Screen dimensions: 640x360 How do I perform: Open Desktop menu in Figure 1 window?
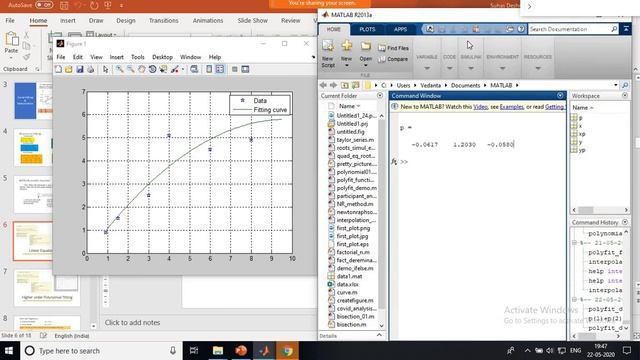[x=162, y=57]
